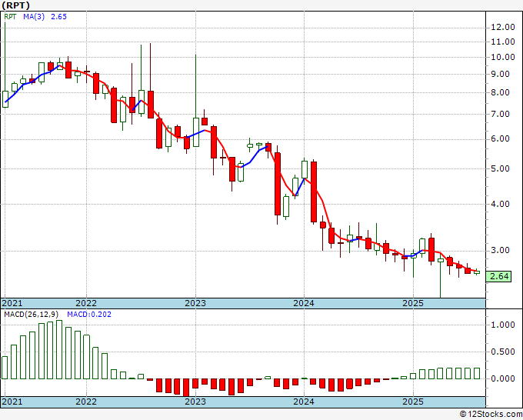Viewport: 523px width, 420px height.
Task: Click 2021 on the price chart timeline
Action: 12,303
